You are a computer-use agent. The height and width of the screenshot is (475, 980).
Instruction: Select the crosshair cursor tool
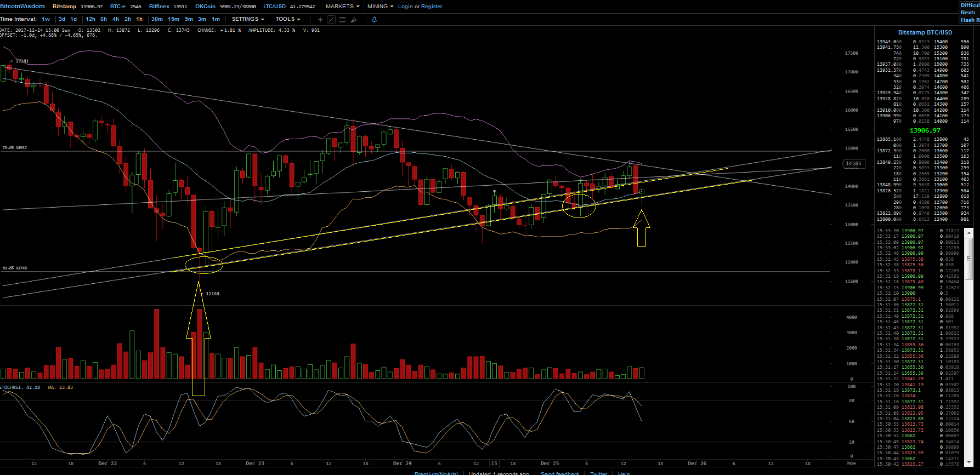[x=320, y=19]
